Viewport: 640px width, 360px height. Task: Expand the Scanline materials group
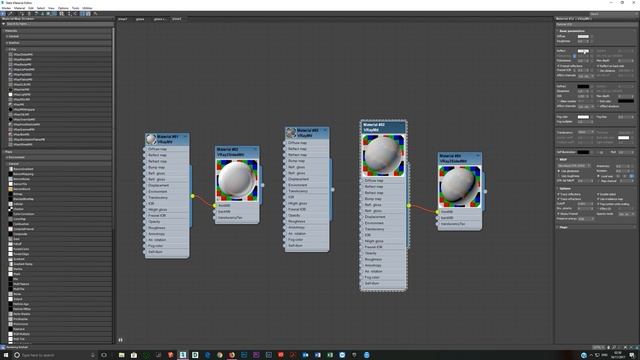[x=7, y=43]
